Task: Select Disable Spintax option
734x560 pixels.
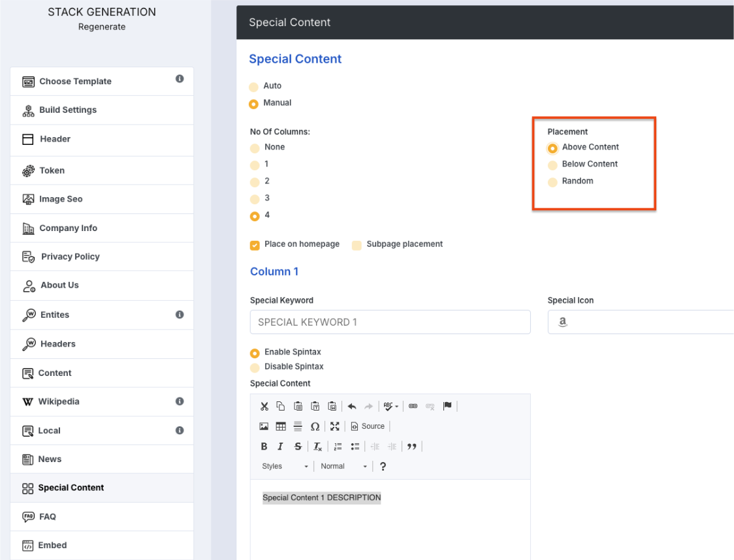Action: 255,367
